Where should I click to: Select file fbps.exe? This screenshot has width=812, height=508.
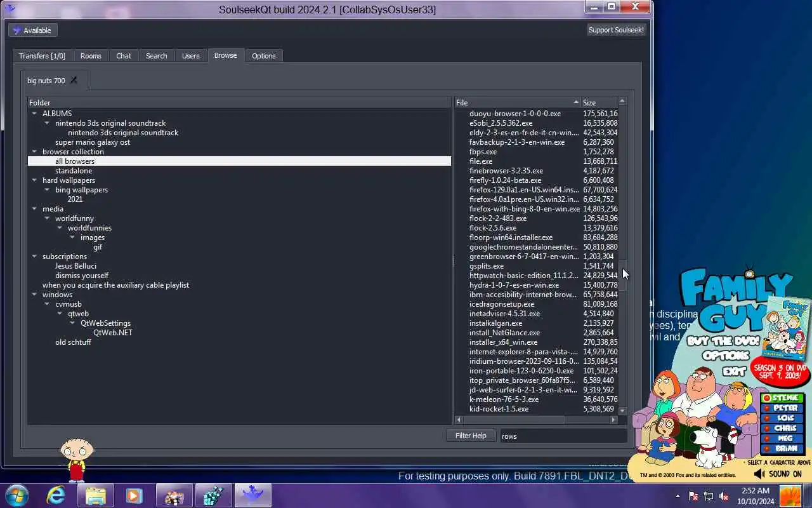click(x=483, y=152)
